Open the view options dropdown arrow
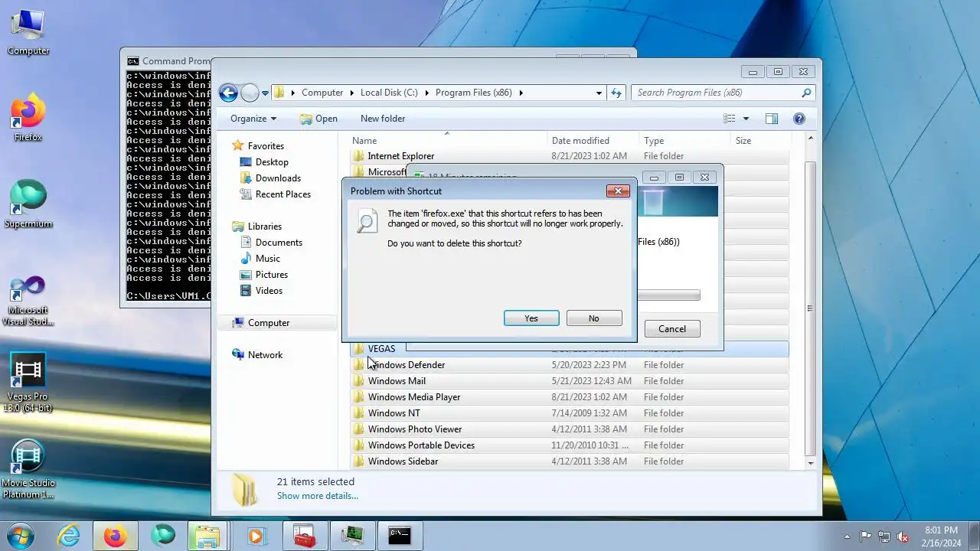The height and width of the screenshot is (551, 980). (746, 119)
